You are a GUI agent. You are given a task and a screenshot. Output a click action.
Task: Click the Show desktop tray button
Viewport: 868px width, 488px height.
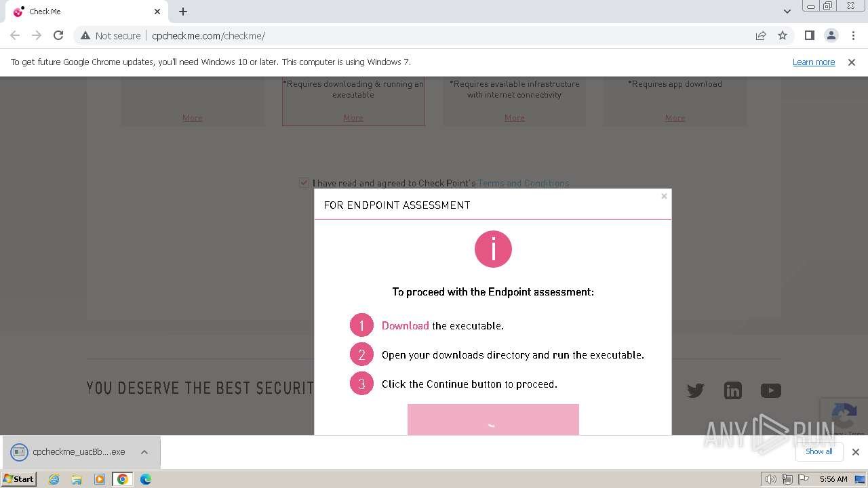(x=860, y=479)
